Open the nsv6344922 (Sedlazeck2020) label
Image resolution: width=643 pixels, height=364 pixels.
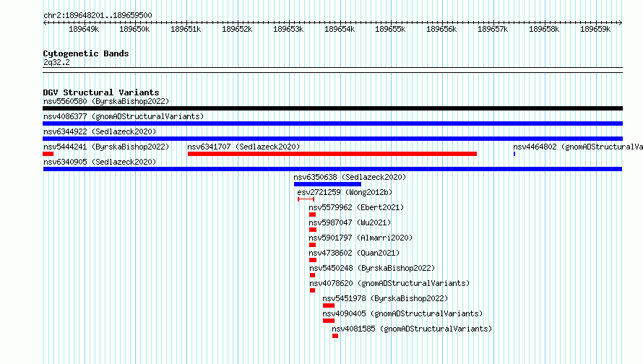100,131
